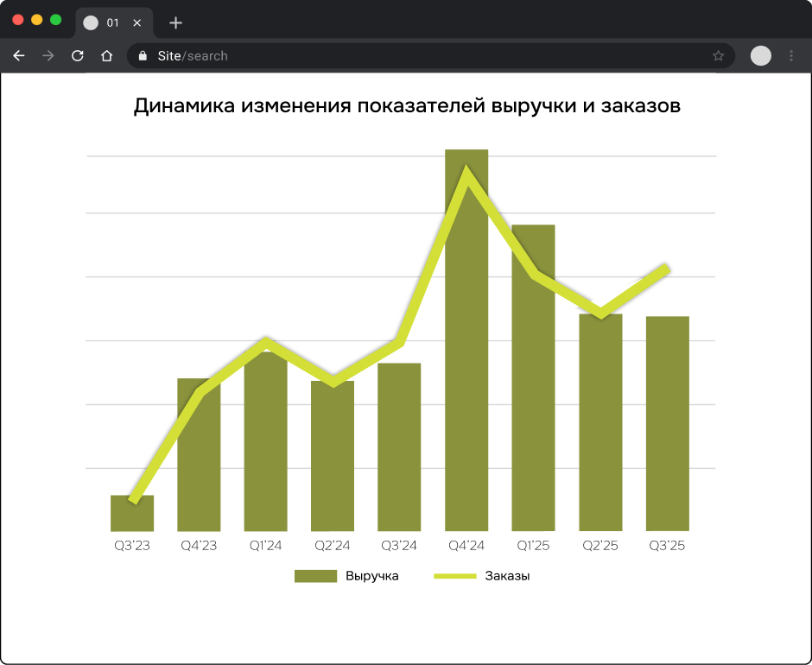Click the forward navigation arrow
Viewport: 812px width, 665px height.
tap(48, 56)
